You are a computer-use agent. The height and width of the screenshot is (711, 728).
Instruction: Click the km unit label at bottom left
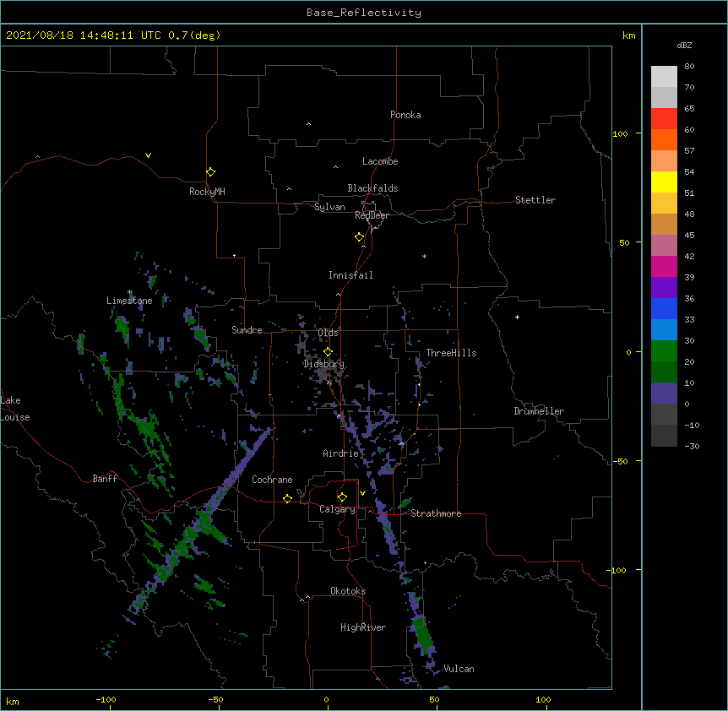pos(13,702)
